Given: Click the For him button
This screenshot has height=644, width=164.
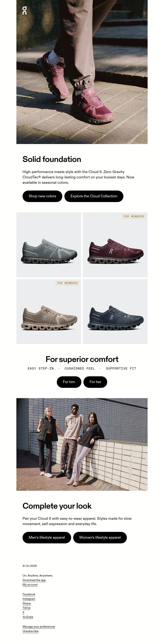Looking at the screenshot, I should (x=69, y=382).
